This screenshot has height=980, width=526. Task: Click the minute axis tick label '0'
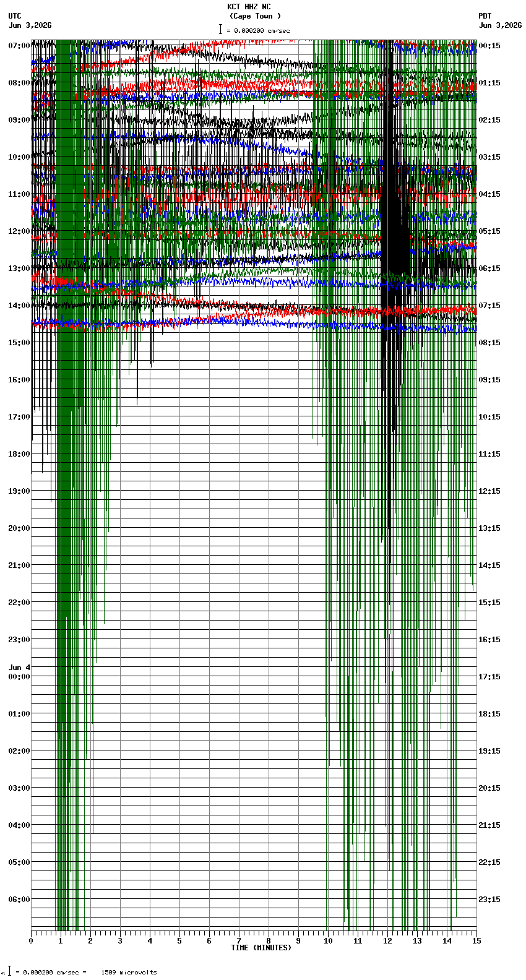[x=31, y=941]
